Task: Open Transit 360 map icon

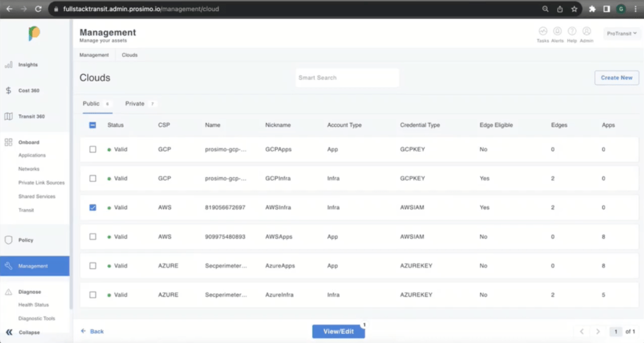Action: [9, 116]
